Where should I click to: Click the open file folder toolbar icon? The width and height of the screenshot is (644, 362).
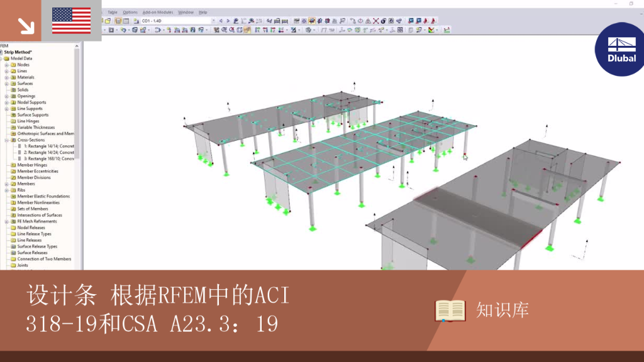(x=108, y=21)
